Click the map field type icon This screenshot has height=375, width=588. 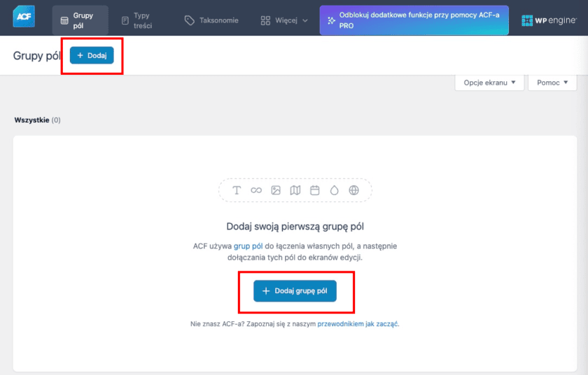[295, 190]
